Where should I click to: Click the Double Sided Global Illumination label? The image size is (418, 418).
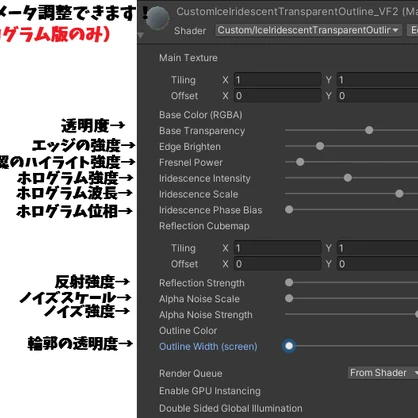click(x=231, y=408)
